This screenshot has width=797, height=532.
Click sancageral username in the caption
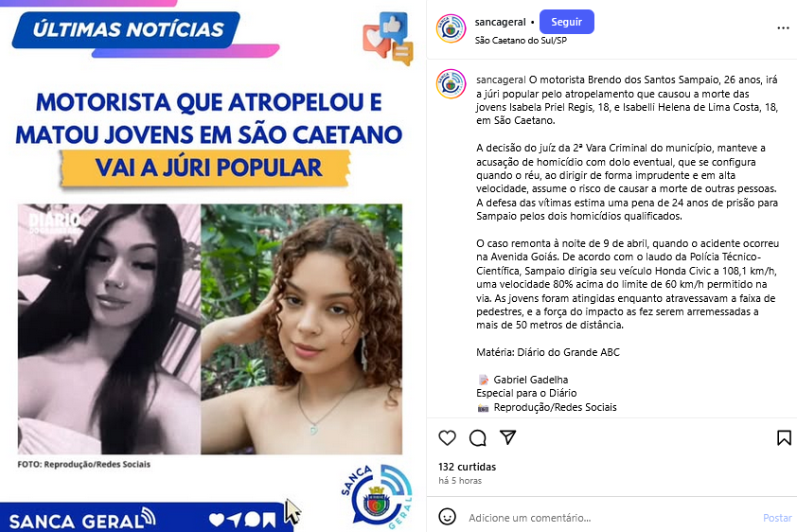pyautogui.click(x=501, y=80)
